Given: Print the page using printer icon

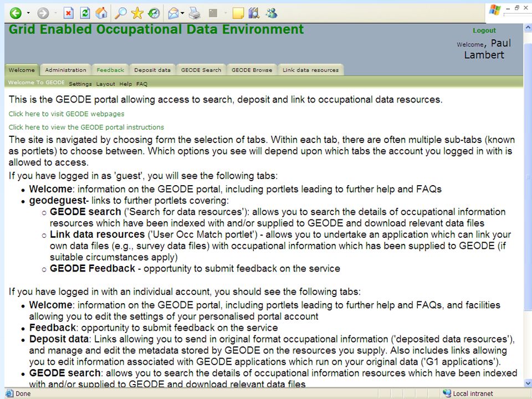Looking at the screenshot, I should (195, 13).
